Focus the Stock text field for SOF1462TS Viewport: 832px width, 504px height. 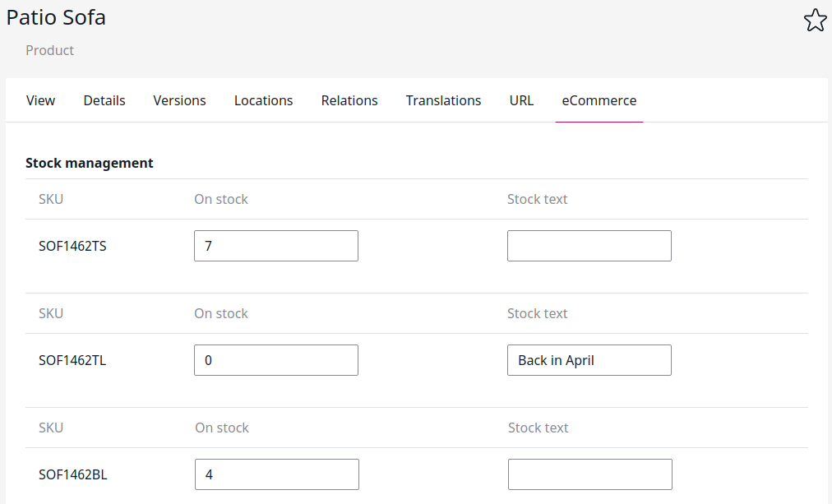(589, 246)
